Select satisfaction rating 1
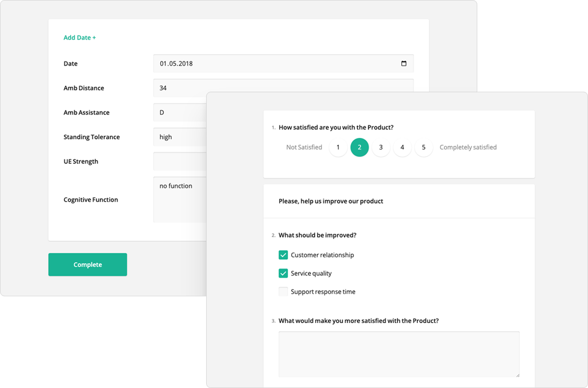The width and height of the screenshot is (588, 388). [x=338, y=147]
